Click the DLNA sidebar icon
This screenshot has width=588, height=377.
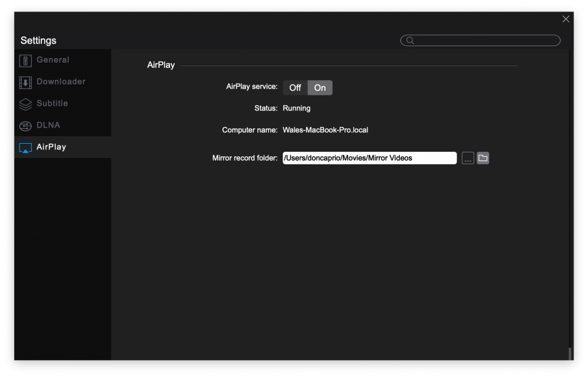click(x=25, y=126)
